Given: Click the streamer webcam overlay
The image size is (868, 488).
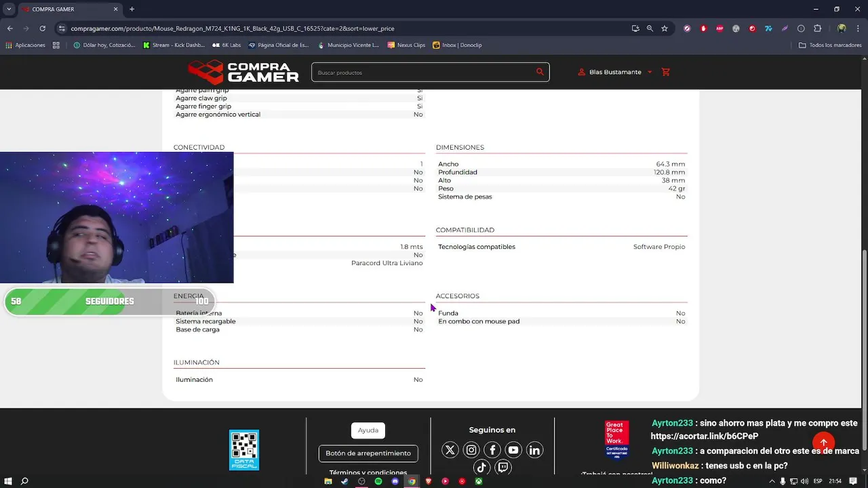Looking at the screenshot, I should click(x=117, y=218).
